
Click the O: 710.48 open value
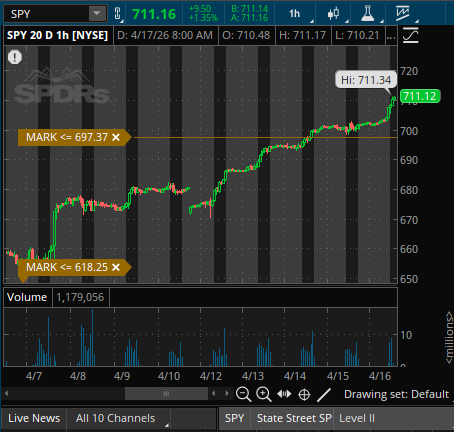[246, 35]
